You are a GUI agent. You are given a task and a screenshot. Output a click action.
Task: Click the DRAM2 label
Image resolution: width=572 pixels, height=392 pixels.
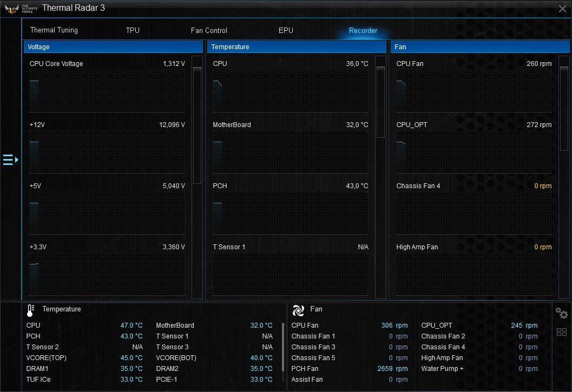click(x=167, y=369)
